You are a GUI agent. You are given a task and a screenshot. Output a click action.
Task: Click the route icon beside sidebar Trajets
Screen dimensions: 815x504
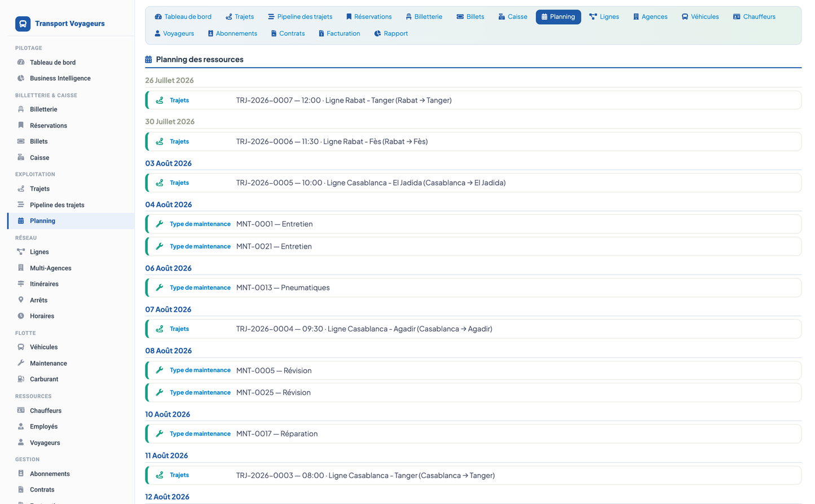(x=21, y=189)
